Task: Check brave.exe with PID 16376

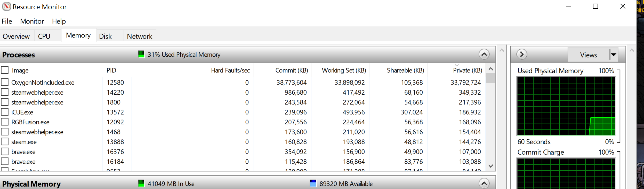Action: [x=5, y=152]
